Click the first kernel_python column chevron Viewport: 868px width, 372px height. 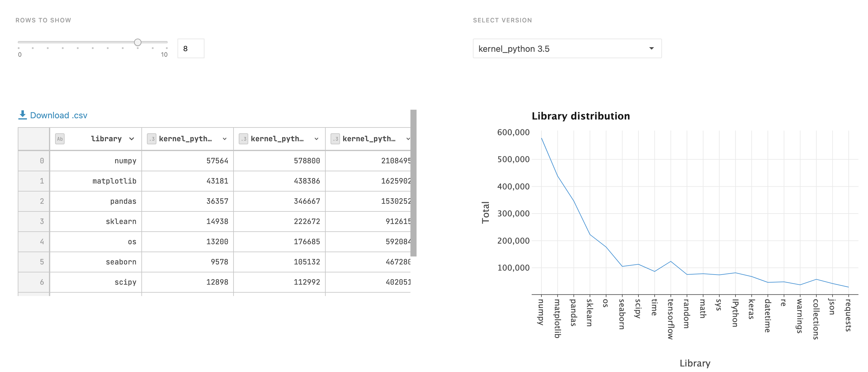click(224, 138)
